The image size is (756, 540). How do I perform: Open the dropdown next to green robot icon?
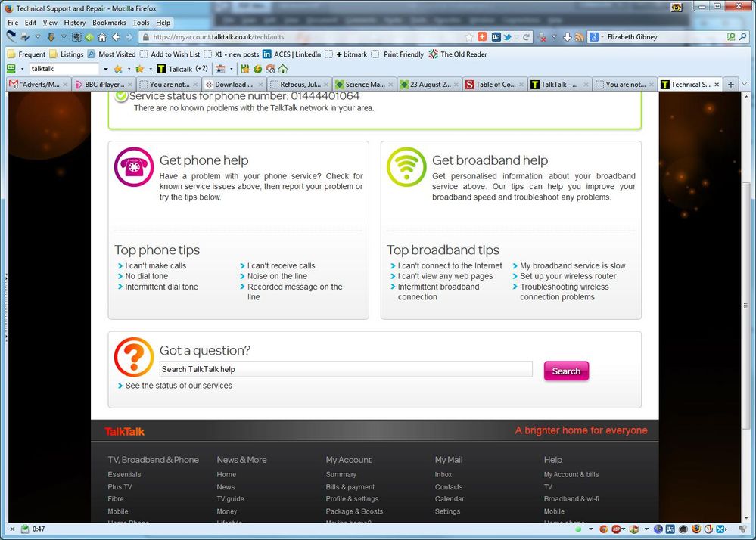click(22, 69)
